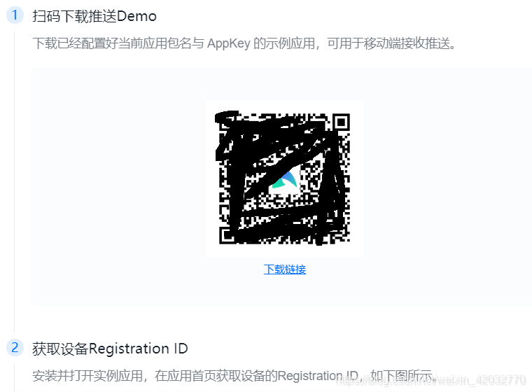Click the 扫码下载推送Demo step heading

coord(94,16)
